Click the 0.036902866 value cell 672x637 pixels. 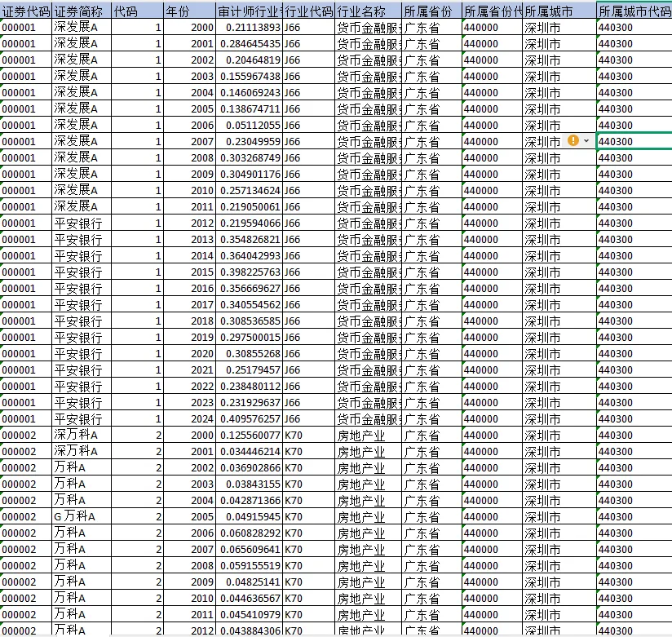249,467
